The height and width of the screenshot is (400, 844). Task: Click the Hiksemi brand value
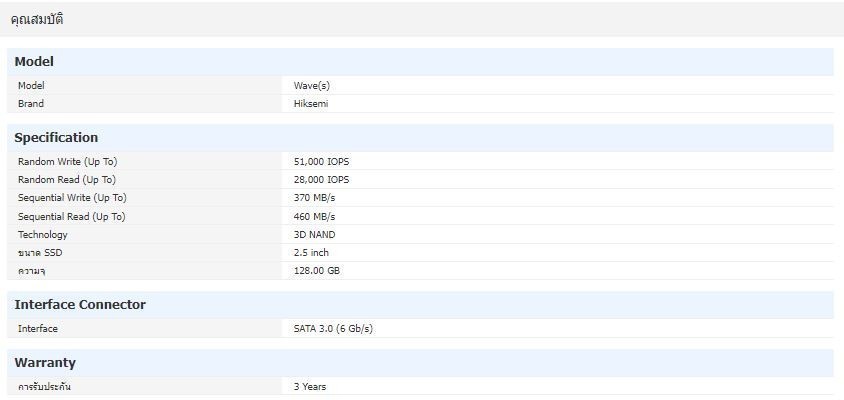tap(310, 104)
